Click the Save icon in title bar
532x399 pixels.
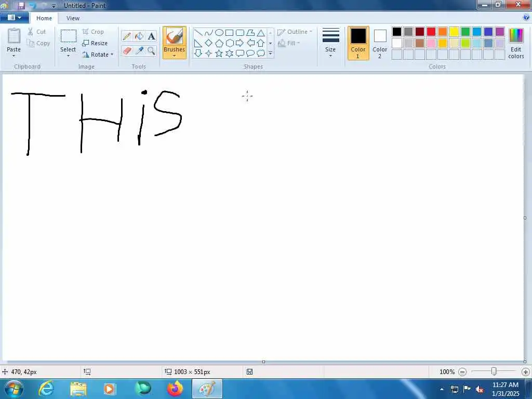click(21, 5)
